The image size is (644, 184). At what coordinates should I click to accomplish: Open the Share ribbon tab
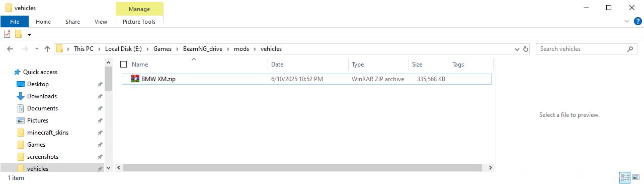[x=72, y=22]
